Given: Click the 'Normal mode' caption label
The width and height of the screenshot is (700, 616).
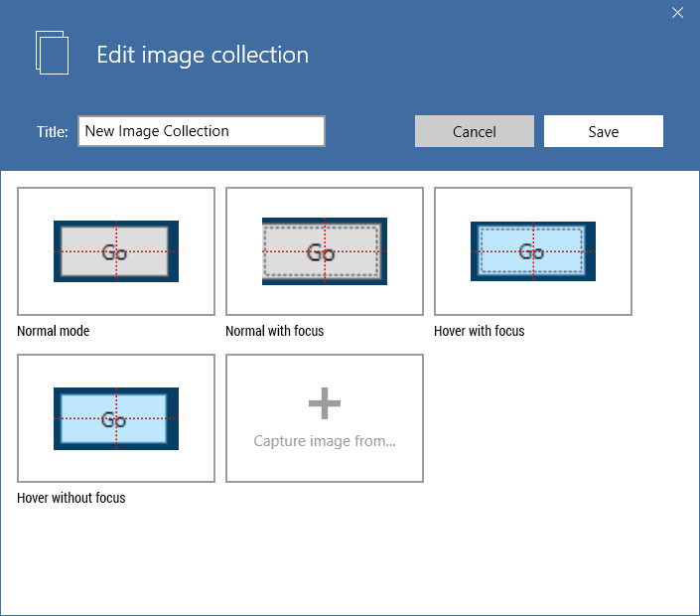Looking at the screenshot, I should point(54,331).
